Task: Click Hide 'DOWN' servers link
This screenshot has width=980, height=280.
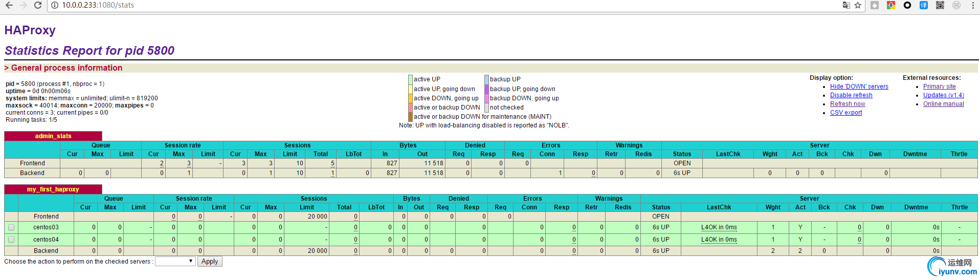Action: [x=859, y=87]
